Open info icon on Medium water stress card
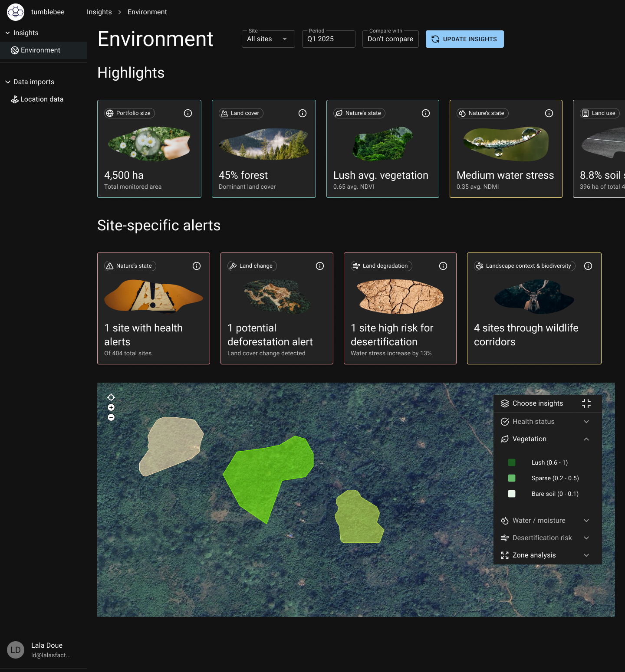 tap(549, 113)
